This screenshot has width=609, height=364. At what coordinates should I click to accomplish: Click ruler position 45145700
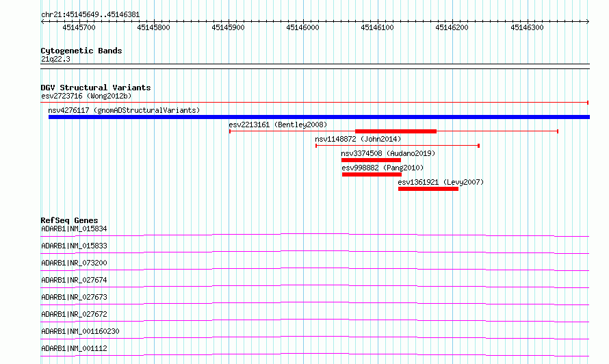(79, 27)
